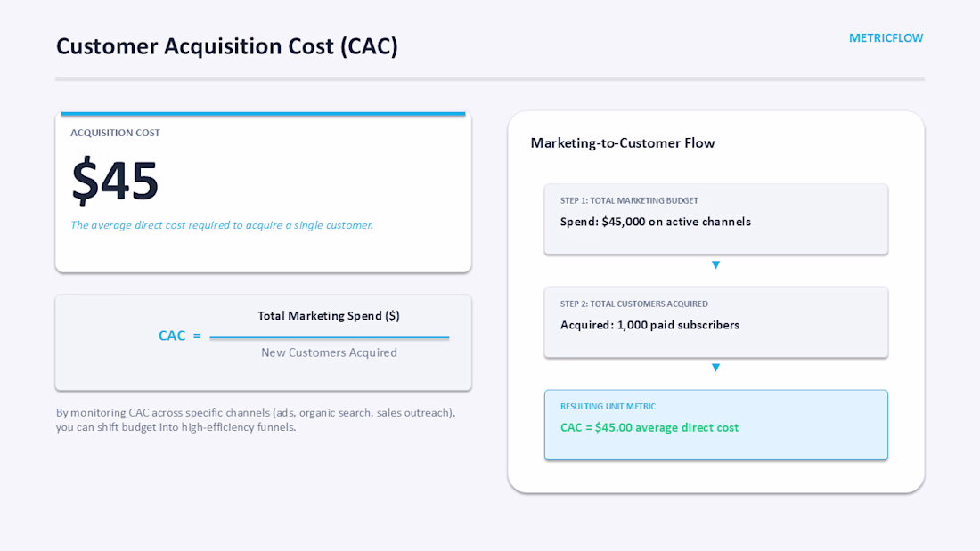The image size is (980, 551).
Task: Click the Marketing-to-Customer Flow heading
Action: coord(623,143)
